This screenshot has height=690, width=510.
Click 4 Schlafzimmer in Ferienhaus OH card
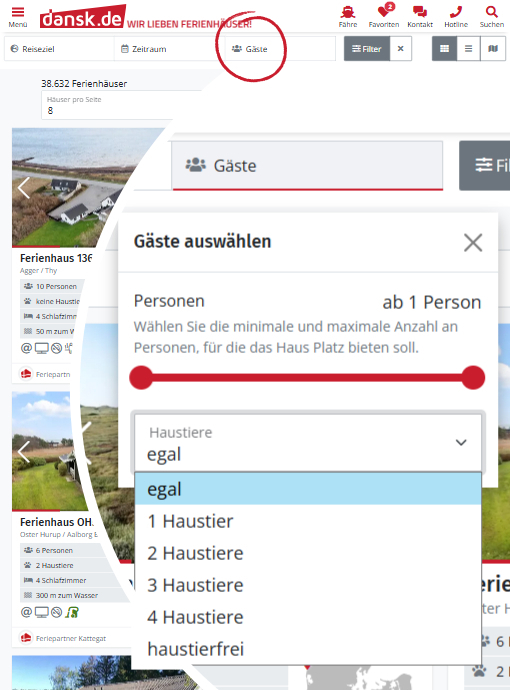[x=61, y=580]
